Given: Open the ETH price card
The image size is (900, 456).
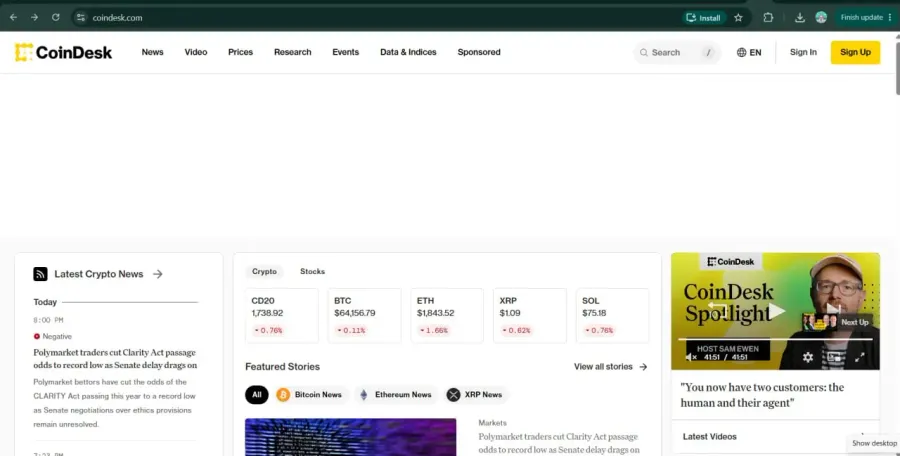Looking at the screenshot, I should [x=447, y=316].
